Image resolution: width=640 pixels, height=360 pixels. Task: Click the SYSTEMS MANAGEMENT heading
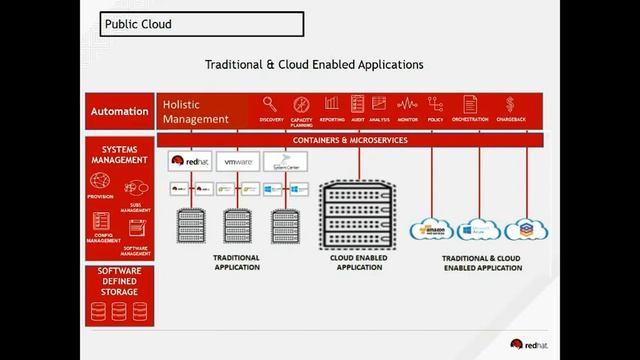tap(120, 155)
